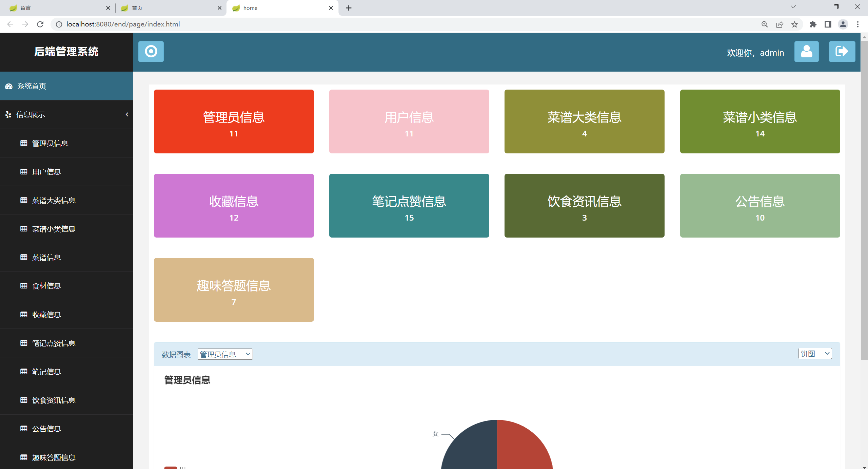
Task: Click table icon next to 趣味答题信息 in sidebar
Action: click(x=24, y=457)
